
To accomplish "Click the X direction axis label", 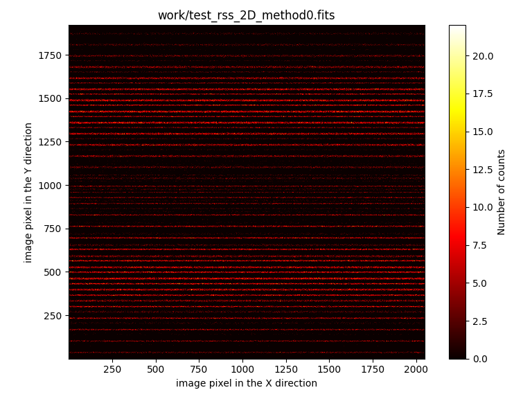I will [246, 383].
